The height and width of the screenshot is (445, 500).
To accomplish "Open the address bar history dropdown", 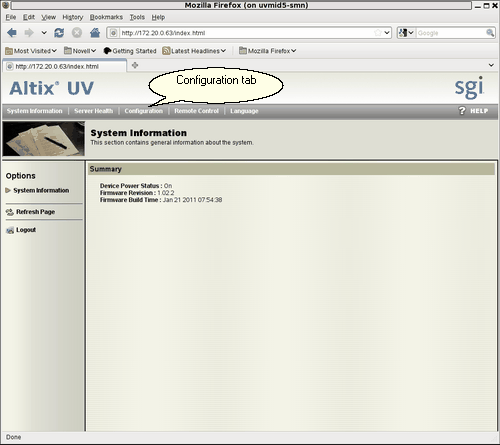I will pyautogui.click(x=387, y=33).
